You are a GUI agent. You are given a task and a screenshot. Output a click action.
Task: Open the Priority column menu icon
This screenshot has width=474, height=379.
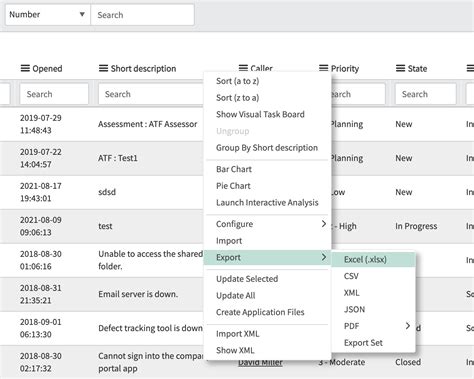tap(323, 68)
